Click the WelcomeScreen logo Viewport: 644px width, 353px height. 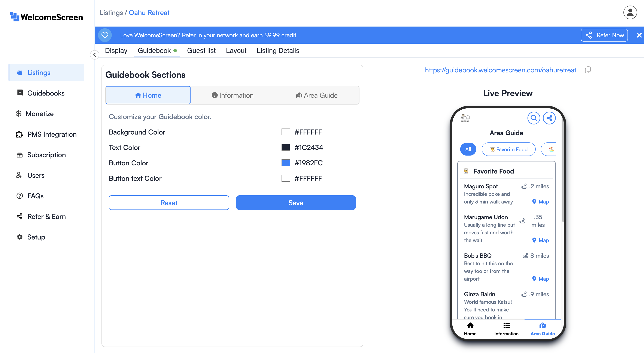46,17
